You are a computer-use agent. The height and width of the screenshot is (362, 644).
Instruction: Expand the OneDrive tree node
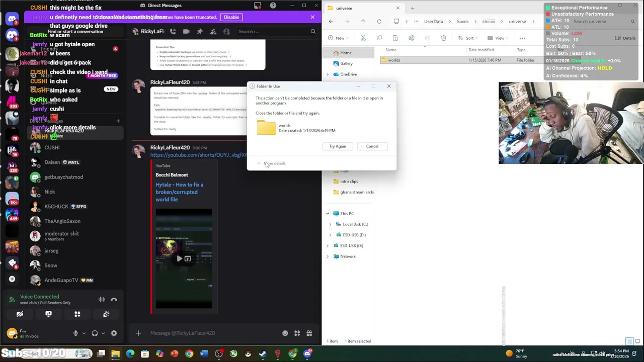(x=328, y=74)
